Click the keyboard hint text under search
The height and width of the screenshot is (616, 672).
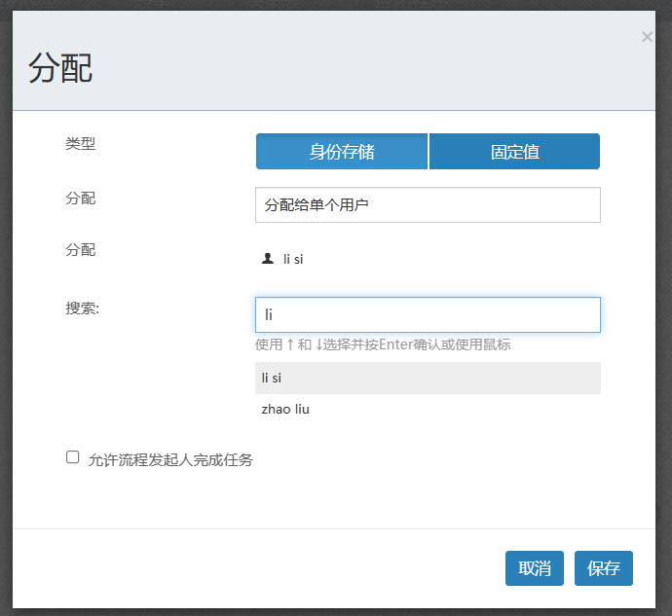point(383,344)
